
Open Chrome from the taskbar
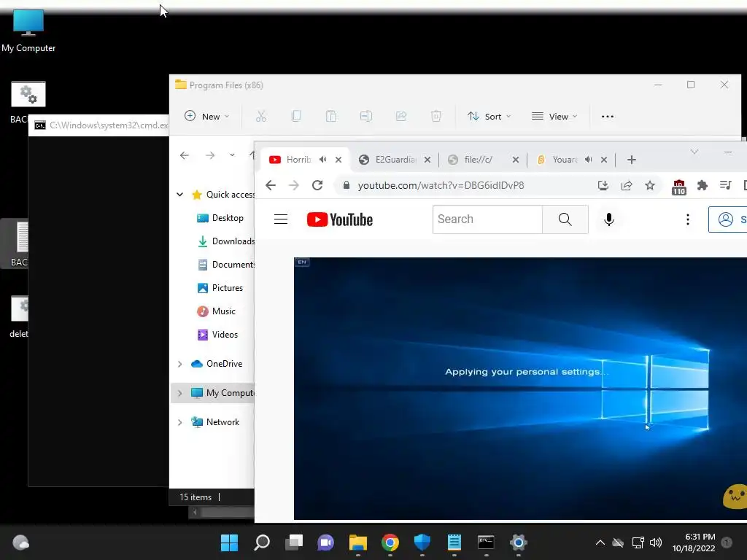[x=390, y=542]
